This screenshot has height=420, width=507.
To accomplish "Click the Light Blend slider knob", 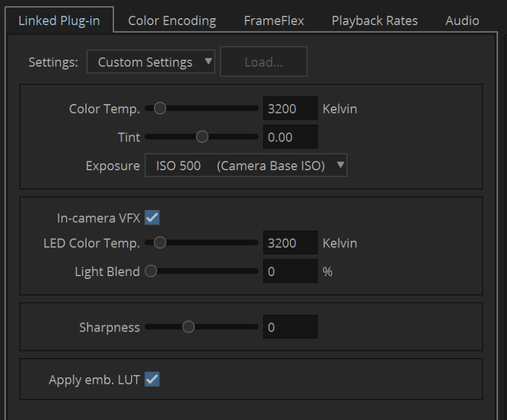I will (152, 270).
